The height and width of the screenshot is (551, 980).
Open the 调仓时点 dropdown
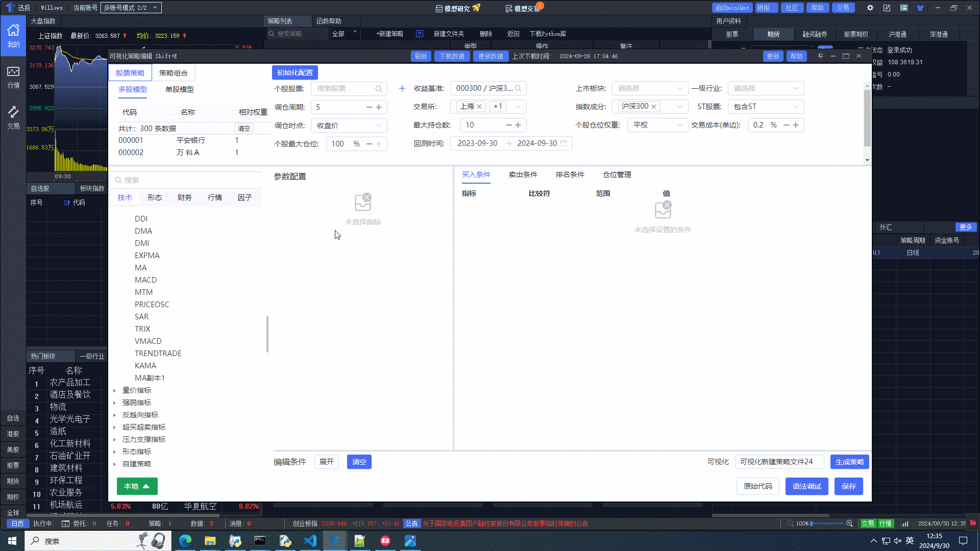[x=349, y=126]
